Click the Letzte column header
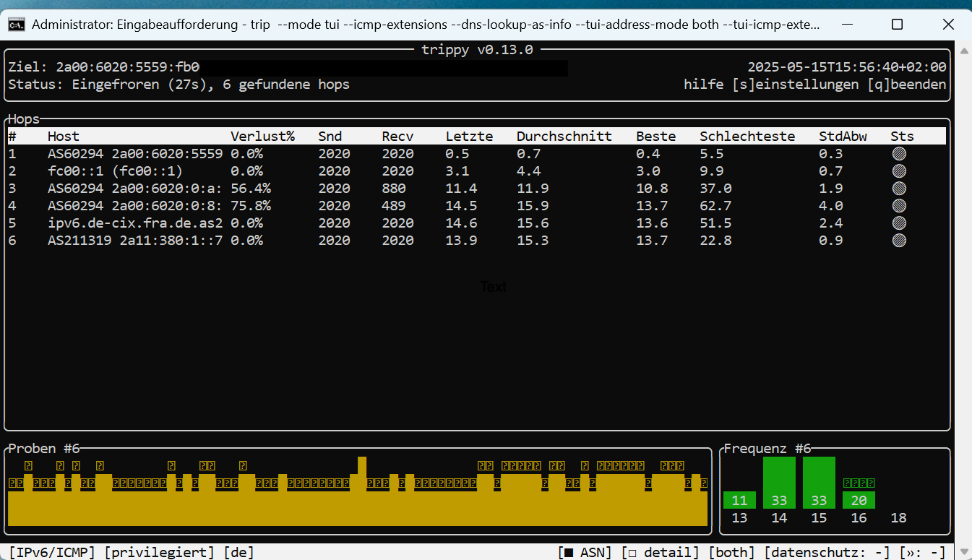 tap(470, 136)
